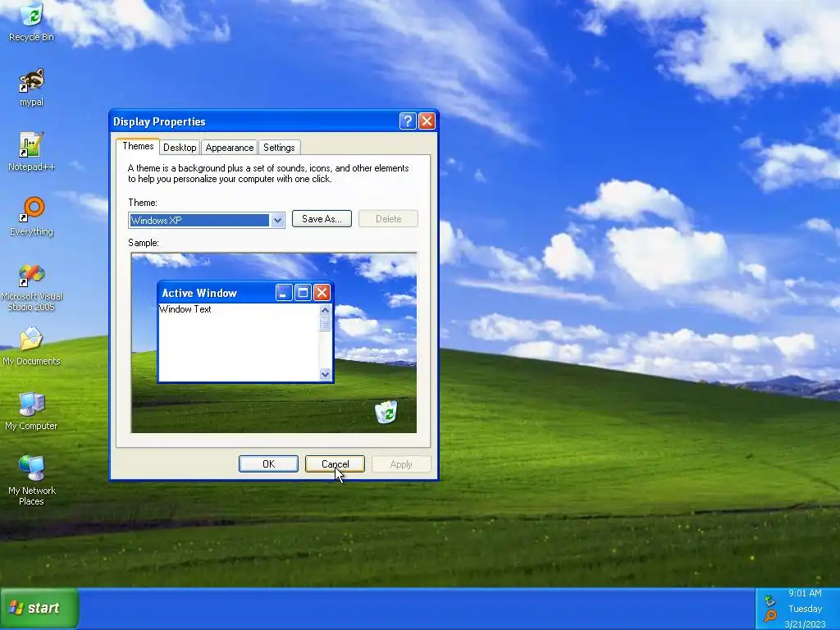Confirm with the OK button

click(268, 464)
